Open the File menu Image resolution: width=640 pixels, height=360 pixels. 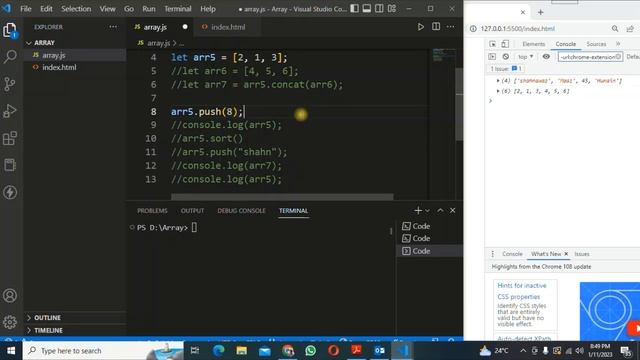point(26,9)
